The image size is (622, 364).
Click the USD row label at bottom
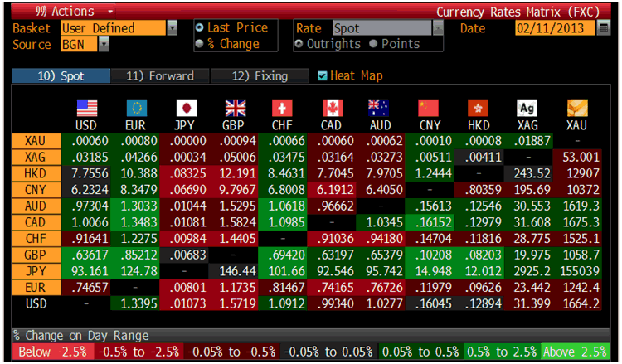[36, 303]
